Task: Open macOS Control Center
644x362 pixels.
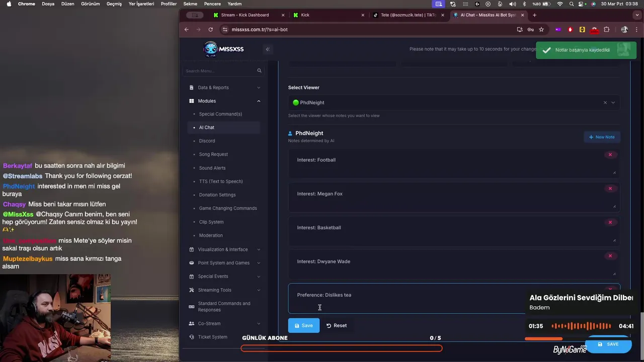Action: 582,4
